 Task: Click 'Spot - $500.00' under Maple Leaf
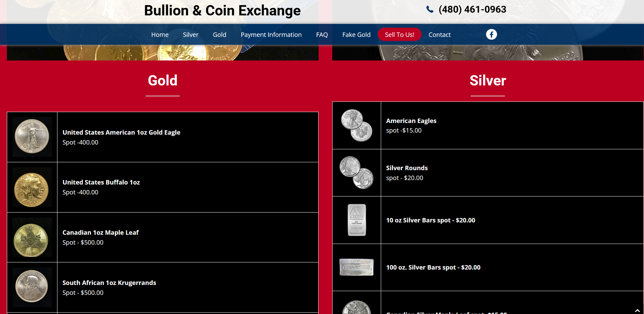click(83, 242)
